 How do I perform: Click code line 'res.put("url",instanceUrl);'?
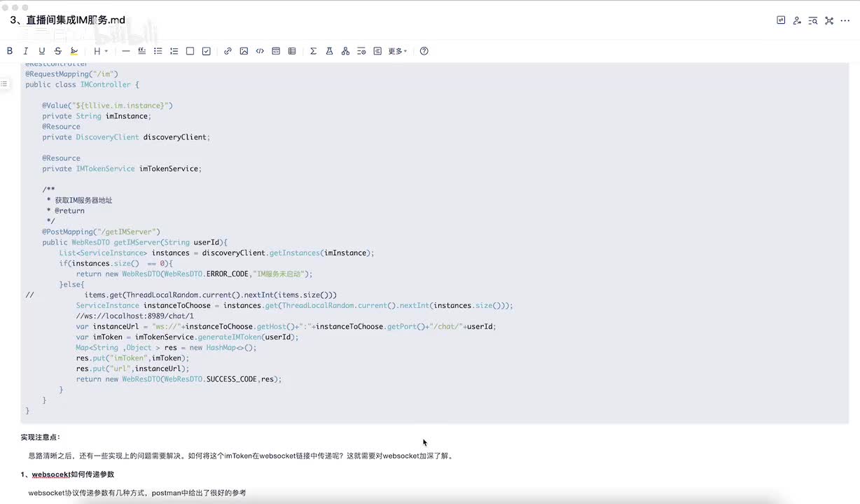click(x=133, y=368)
